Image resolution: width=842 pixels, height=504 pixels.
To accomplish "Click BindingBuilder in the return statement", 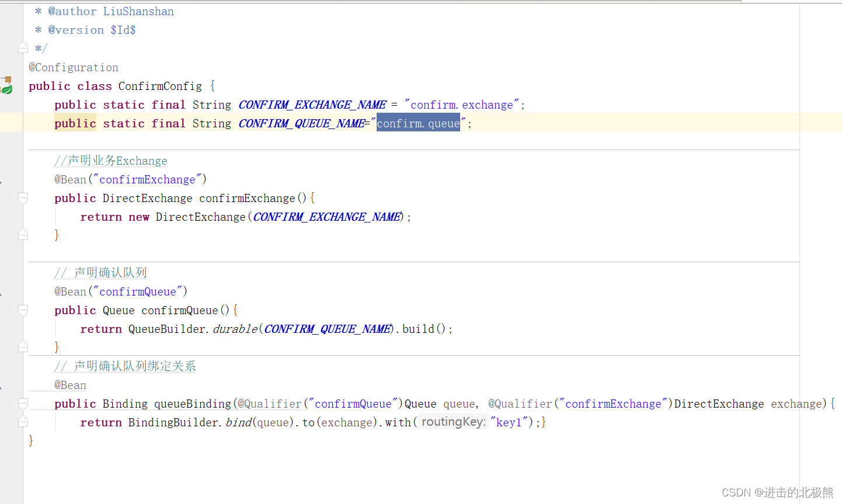I will 173,422.
